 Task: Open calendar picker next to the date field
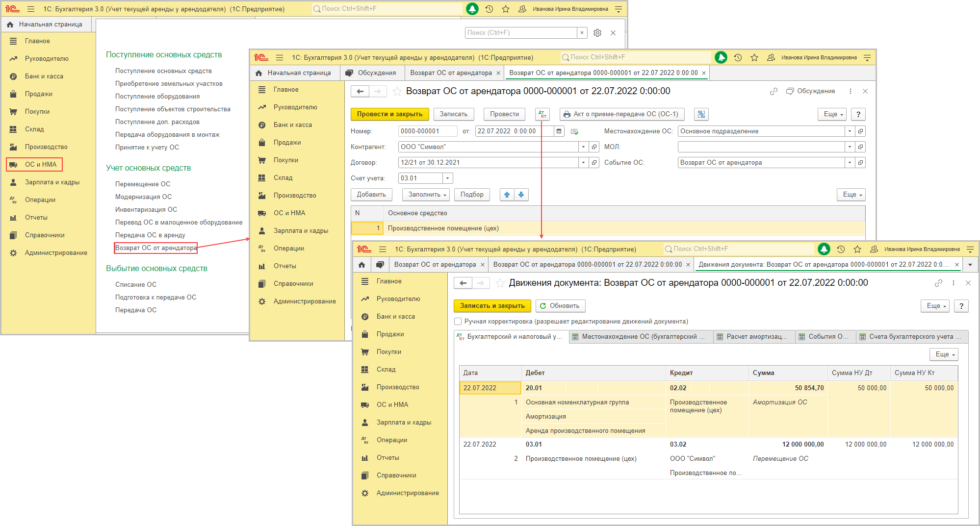coord(559,131)
